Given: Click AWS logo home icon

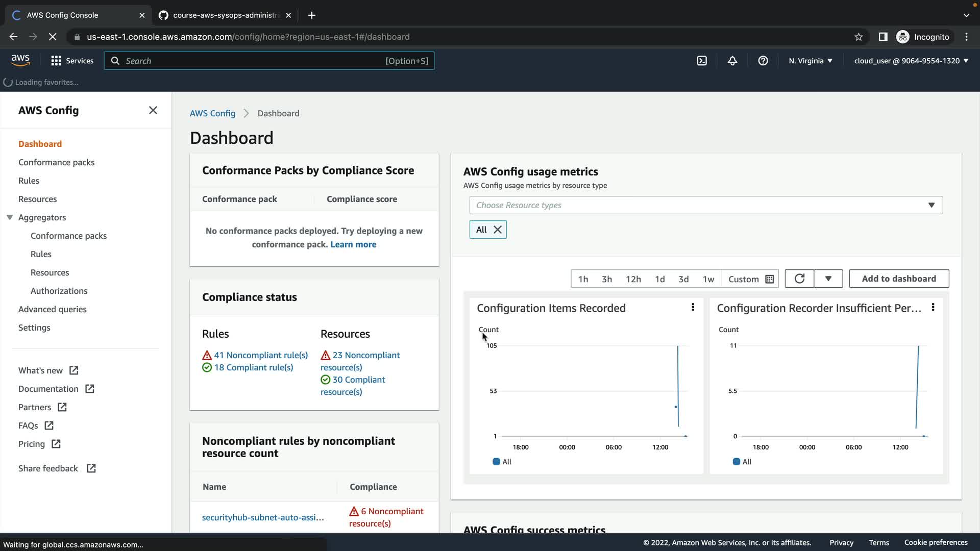Looking at the screenshot, I should (20, 60).
